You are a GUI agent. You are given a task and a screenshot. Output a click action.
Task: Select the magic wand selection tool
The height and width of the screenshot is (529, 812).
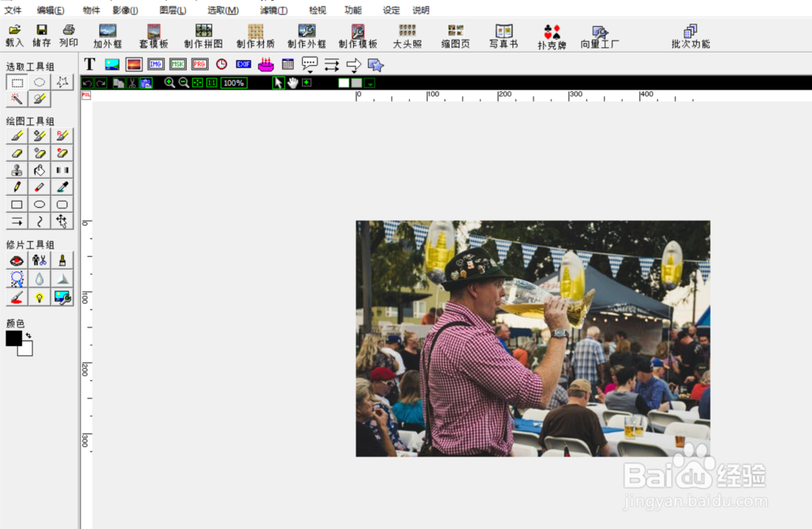pos(17,99)
